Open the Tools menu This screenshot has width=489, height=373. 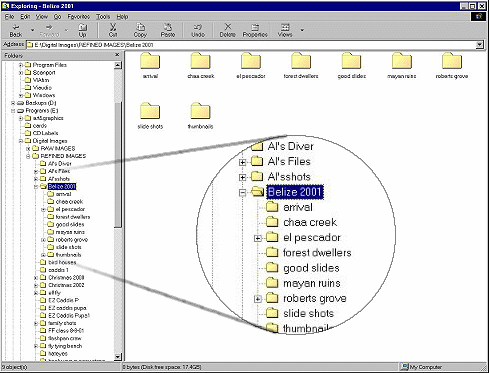103,16
